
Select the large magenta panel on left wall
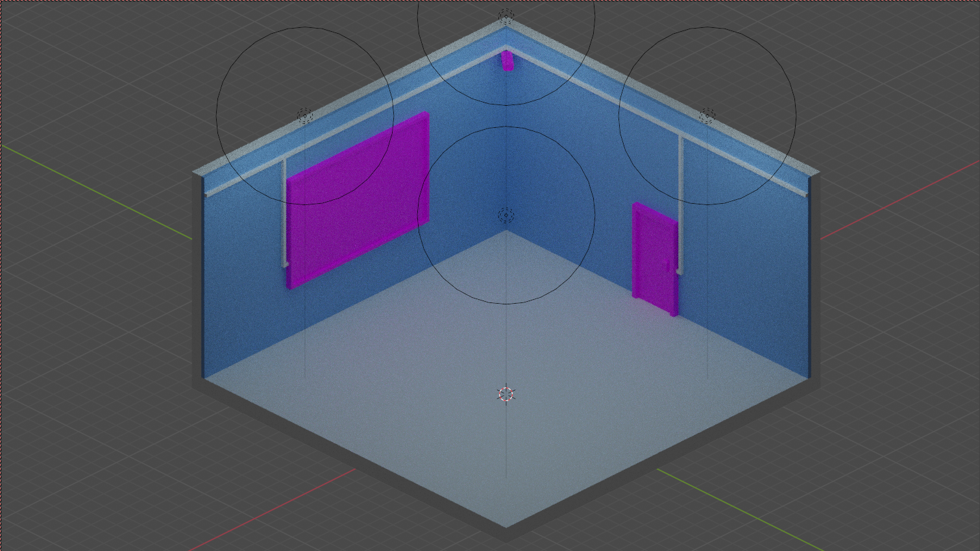click(x=357, y=201)
